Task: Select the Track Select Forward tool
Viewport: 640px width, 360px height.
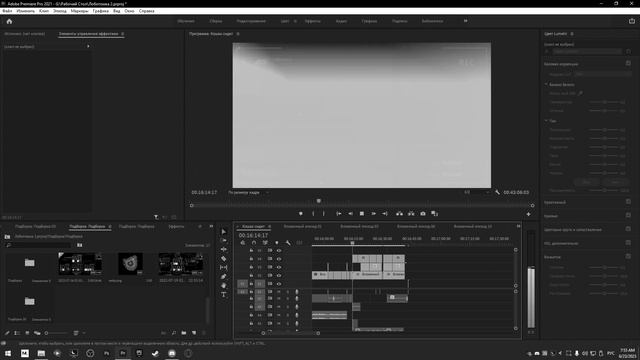Action: (224, 240)
